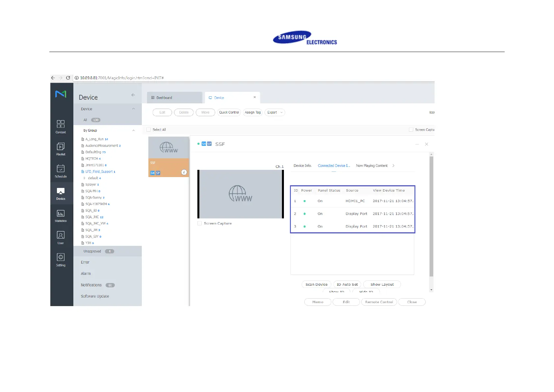Screen dimensions: 554x392
Task: Open the Export dropdown
Action: [275, 113]
